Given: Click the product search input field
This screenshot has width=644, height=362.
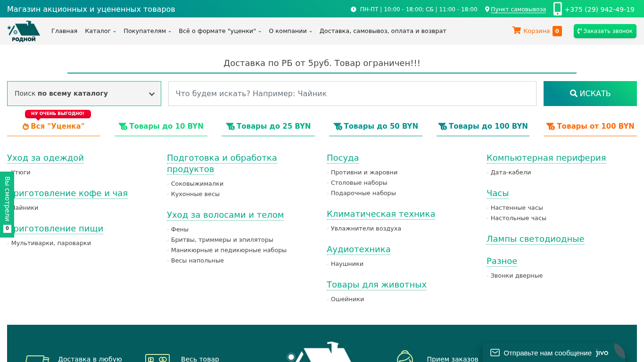Looking at the screenshot, I should coord(352,93).
